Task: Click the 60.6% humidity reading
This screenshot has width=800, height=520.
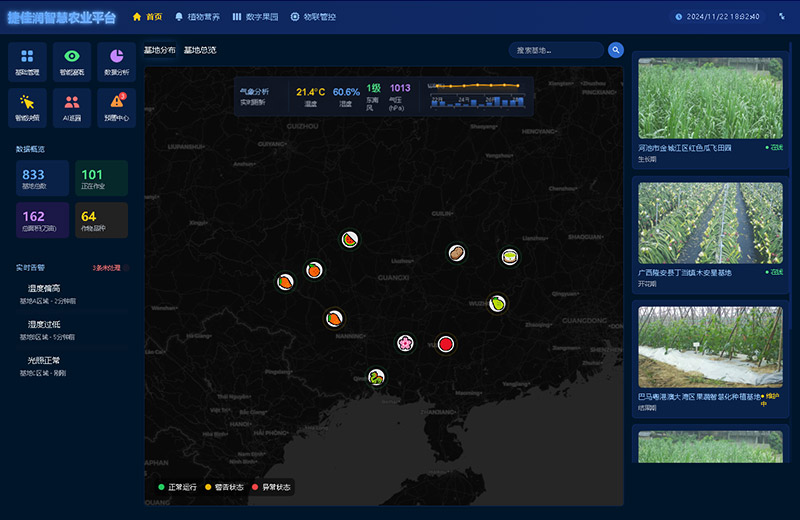Action: coord(346,92)
